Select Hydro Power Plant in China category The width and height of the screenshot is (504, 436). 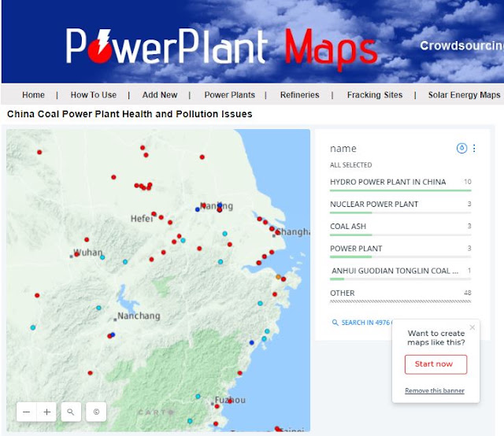point(401,184)
